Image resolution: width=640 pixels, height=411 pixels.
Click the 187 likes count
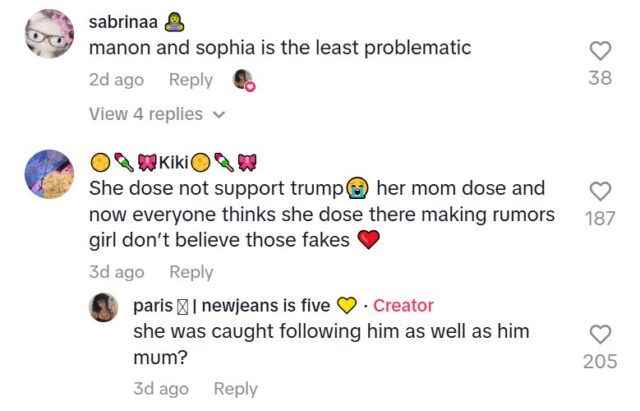click(x=600, y=218)
